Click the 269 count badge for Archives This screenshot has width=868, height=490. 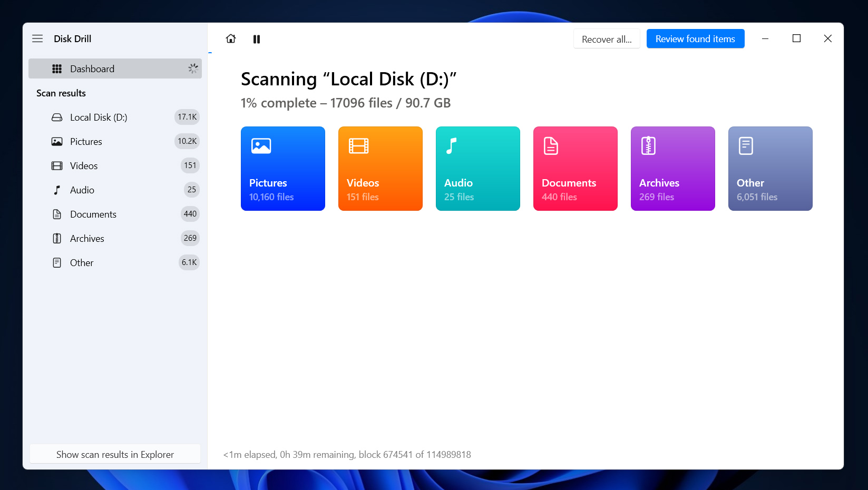tap(190, 238)
